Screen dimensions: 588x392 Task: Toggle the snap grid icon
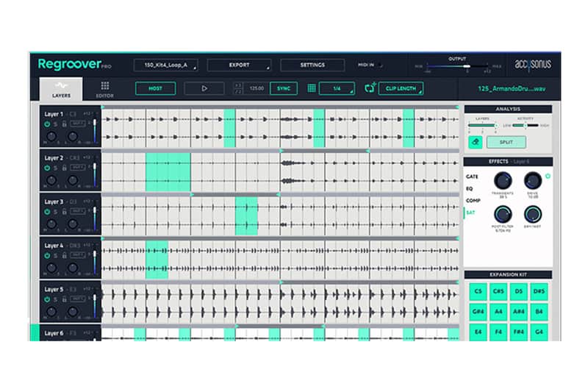[x=311, y=88]
